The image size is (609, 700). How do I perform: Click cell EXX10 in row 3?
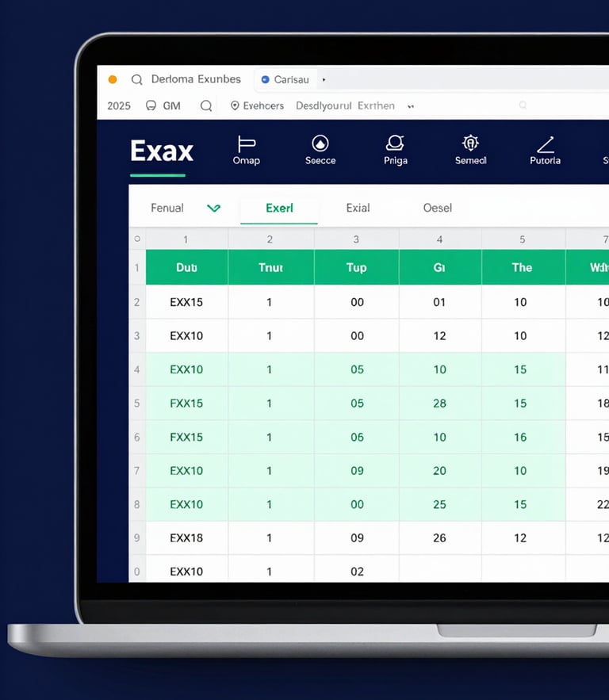click(186, 335)
